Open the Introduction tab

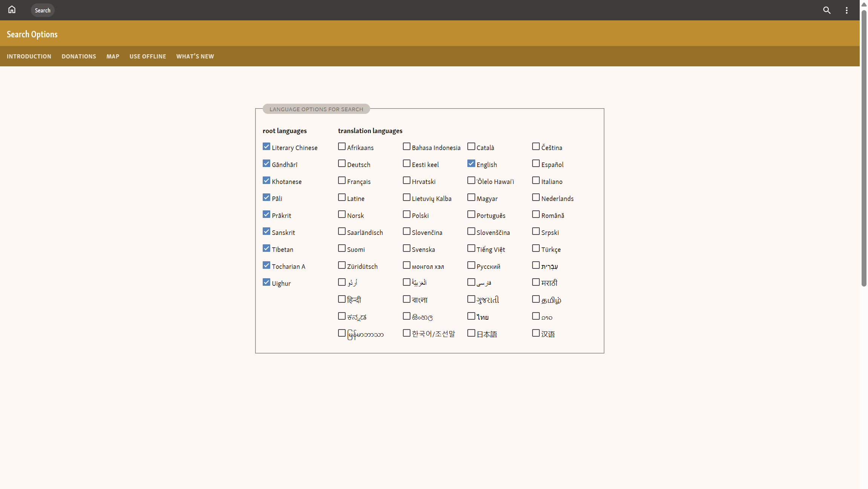click(29, 56)
